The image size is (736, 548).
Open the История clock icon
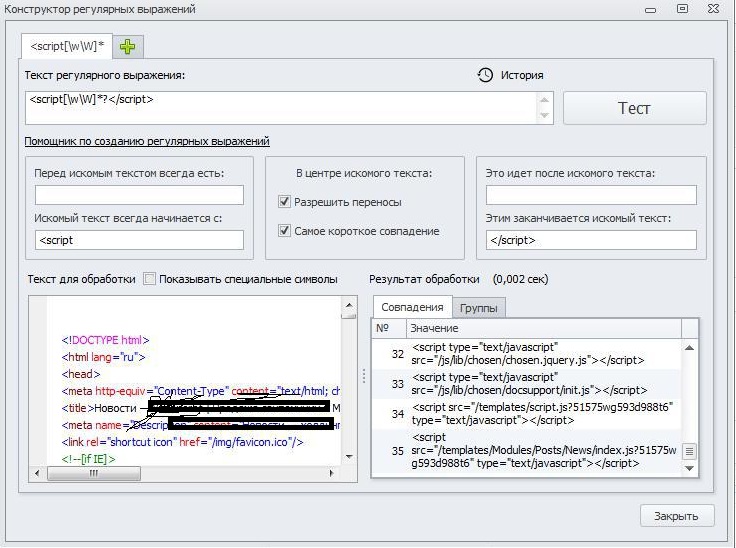(x=485, y=75)
